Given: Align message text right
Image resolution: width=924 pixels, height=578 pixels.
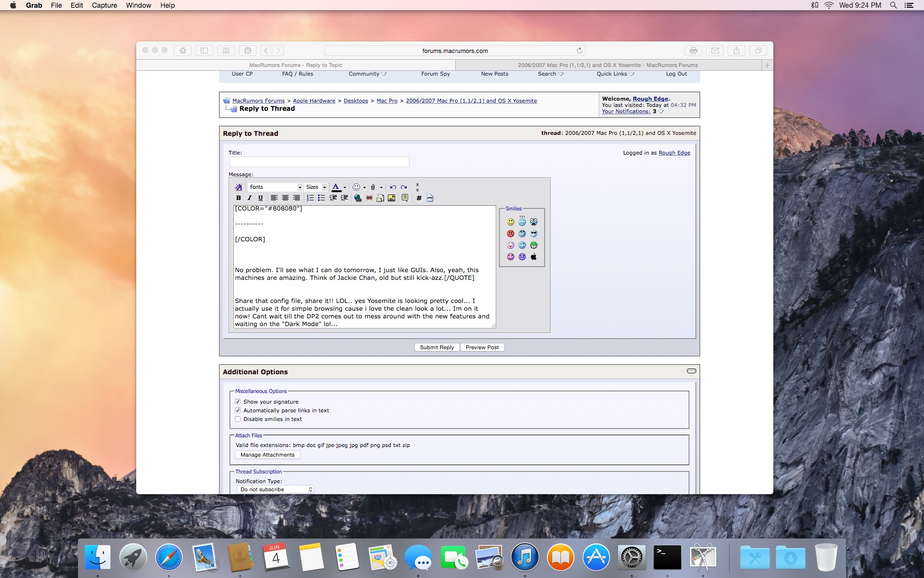Looking at the screenshot, I should (x=296, y=198).
